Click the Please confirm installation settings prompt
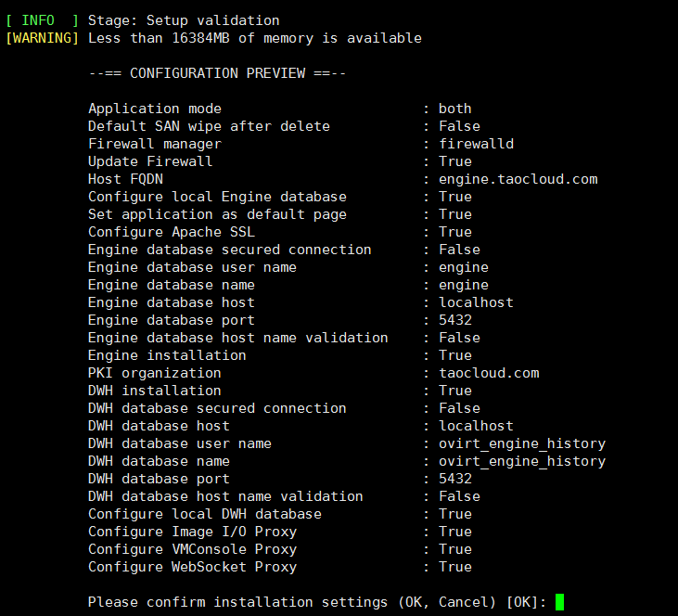Image resolution: width=678 pixels, height=616 pixels. pyautogui.click(x=317, y=602)
